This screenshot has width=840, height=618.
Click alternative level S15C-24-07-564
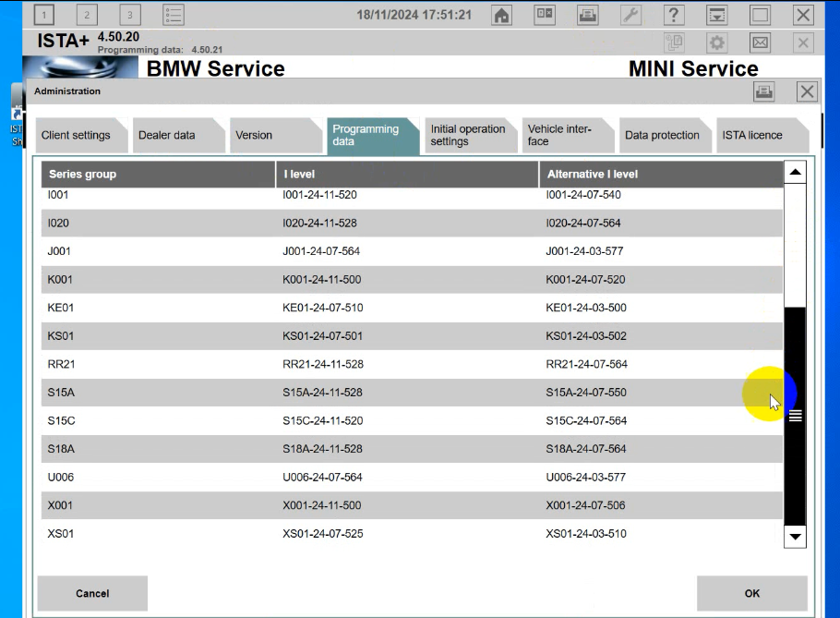tap(586, 420)
